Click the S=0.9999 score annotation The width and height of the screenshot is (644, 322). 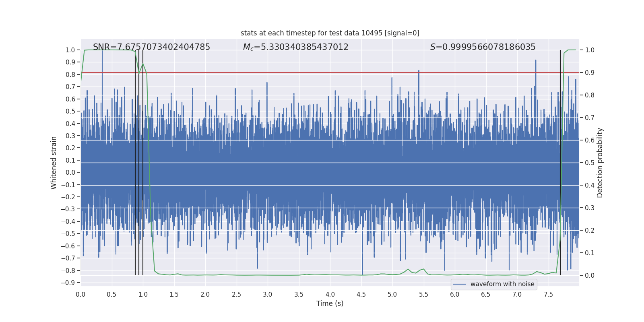point(483,47)
